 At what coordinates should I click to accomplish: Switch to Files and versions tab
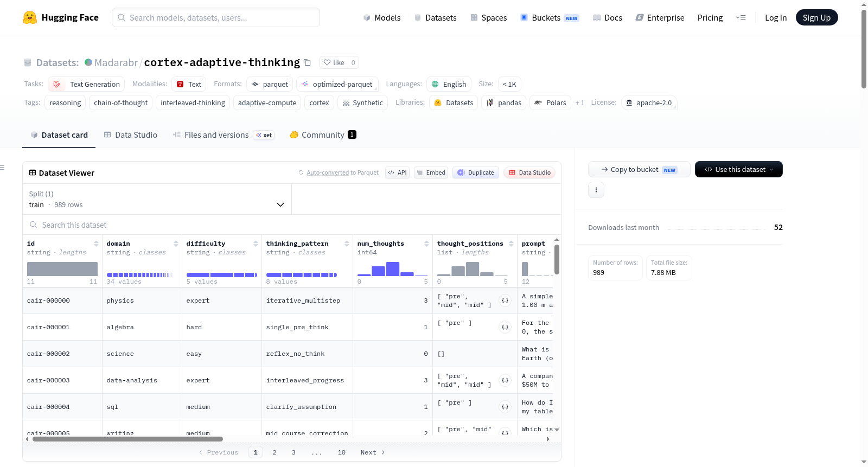click(224, 135)
